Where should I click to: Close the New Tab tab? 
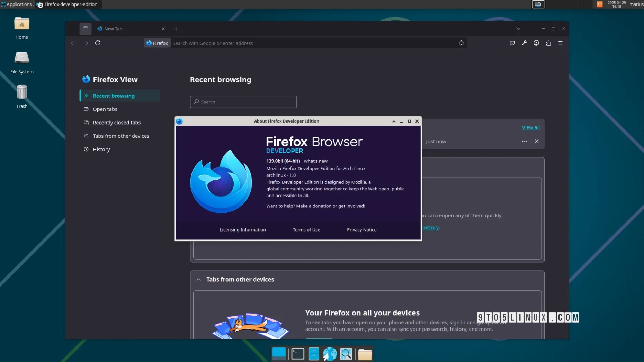click(x=163, y=29)
